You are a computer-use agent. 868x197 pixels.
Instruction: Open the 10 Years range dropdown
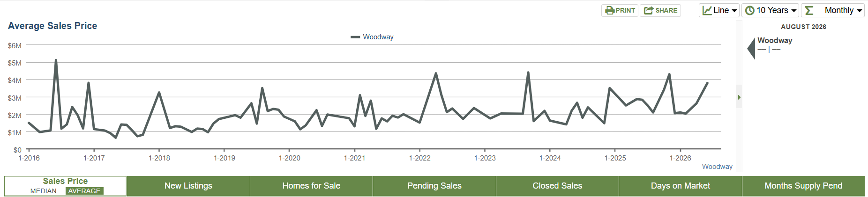coord(770,10)
